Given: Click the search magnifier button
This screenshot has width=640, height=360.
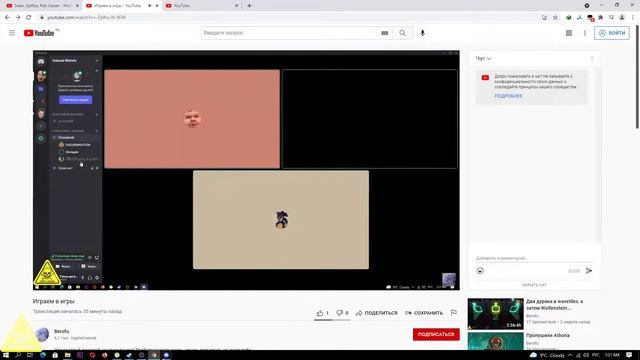Looking at the screenshot, I should pos(402,33).
